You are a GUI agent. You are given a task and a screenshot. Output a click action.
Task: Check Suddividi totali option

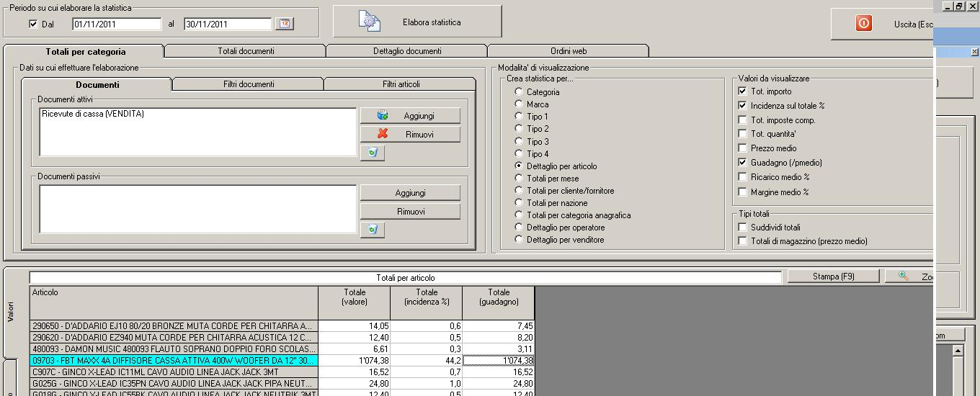743,228
